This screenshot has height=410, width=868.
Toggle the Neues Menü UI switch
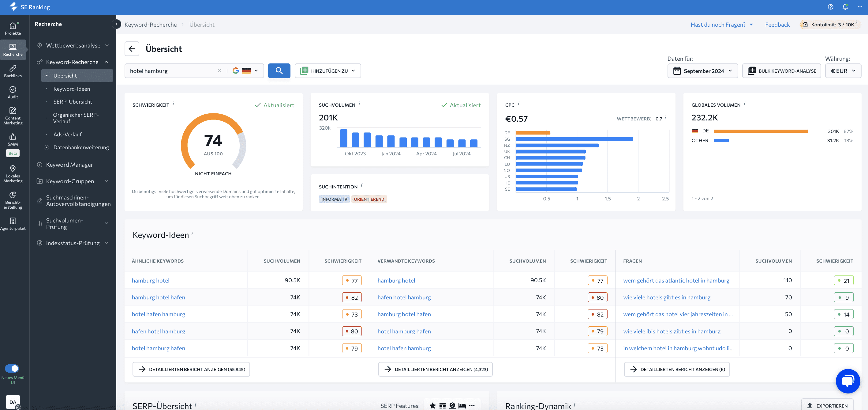point(12,369)
